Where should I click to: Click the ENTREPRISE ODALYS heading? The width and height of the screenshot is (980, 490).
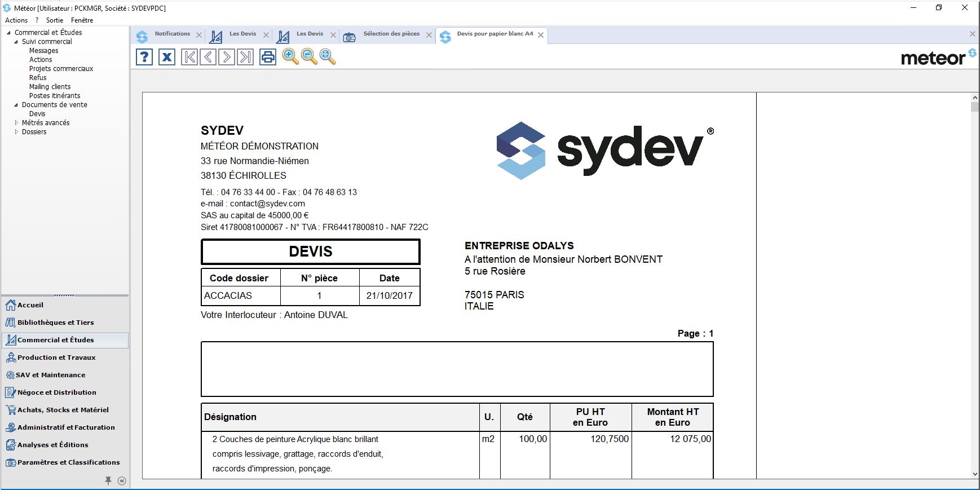pos(519,246)
